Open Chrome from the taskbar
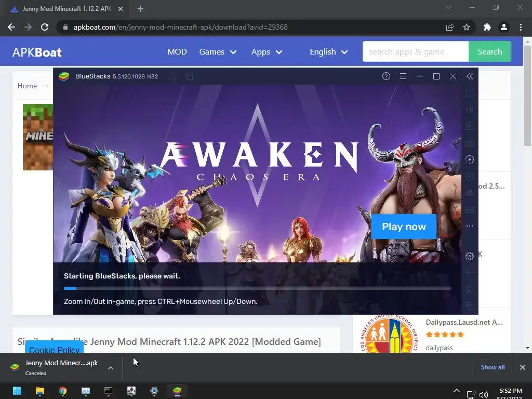This screenshot has width=532, height=399. pyautogui.click(x=63, y=391)
